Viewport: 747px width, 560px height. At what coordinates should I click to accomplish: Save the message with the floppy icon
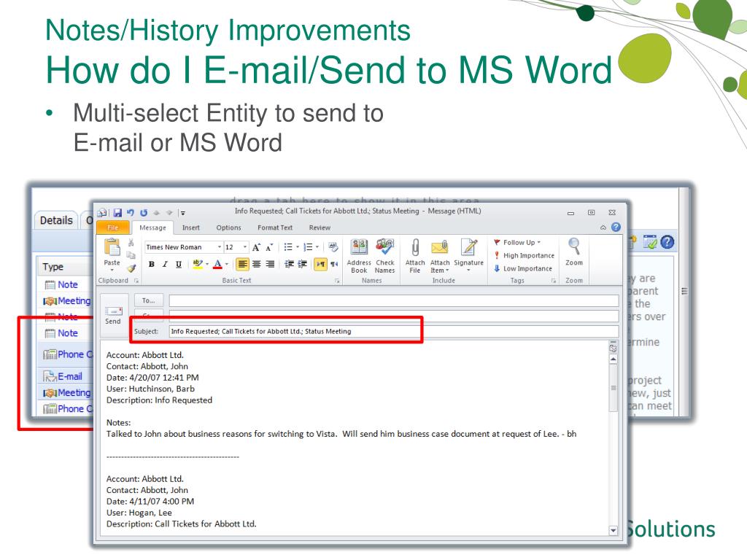(117, 213)
